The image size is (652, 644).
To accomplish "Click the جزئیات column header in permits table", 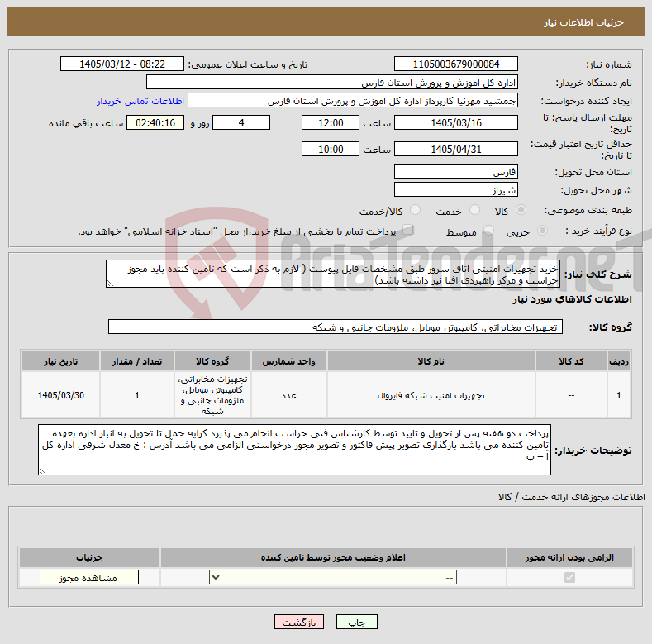I will pos(89,557).
